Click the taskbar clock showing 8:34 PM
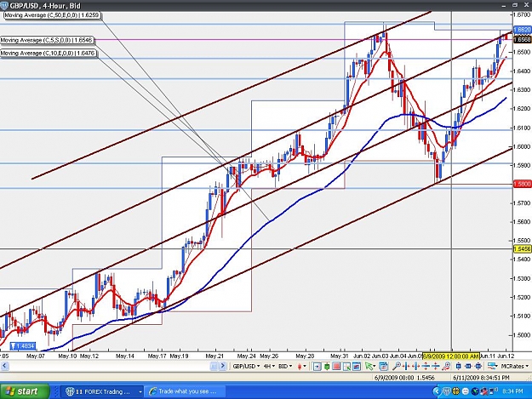The image size is (532, 399). coord(512,391)
